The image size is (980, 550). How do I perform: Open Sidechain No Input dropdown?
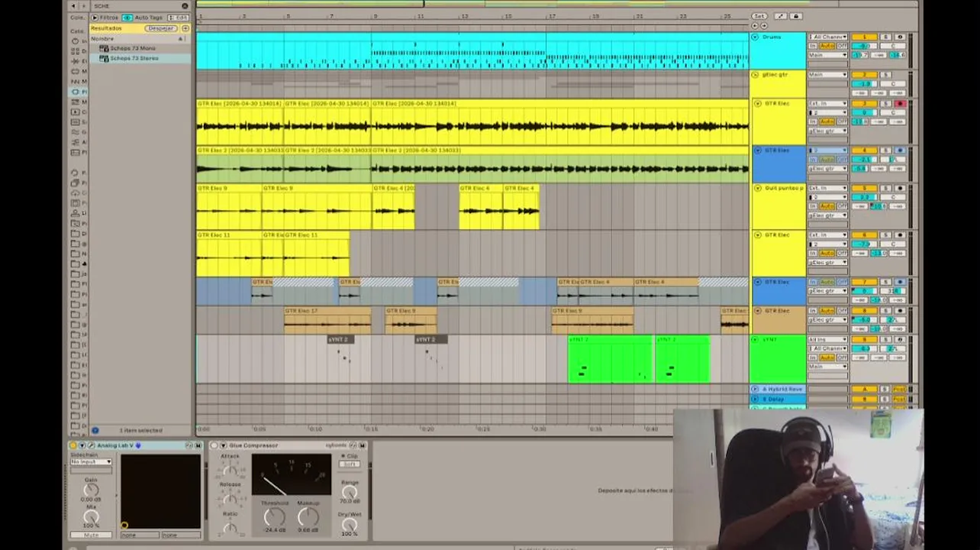click(x=91, y=461)
